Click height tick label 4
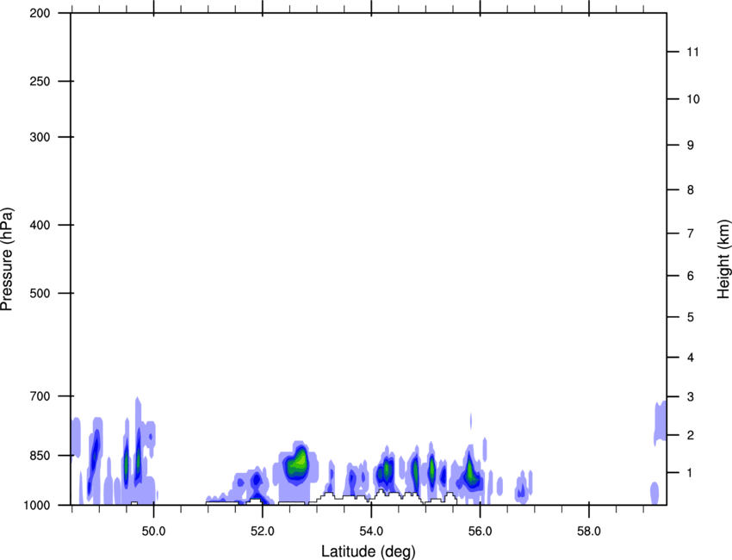This screenshot has height=560, width=732. [691, 358]
